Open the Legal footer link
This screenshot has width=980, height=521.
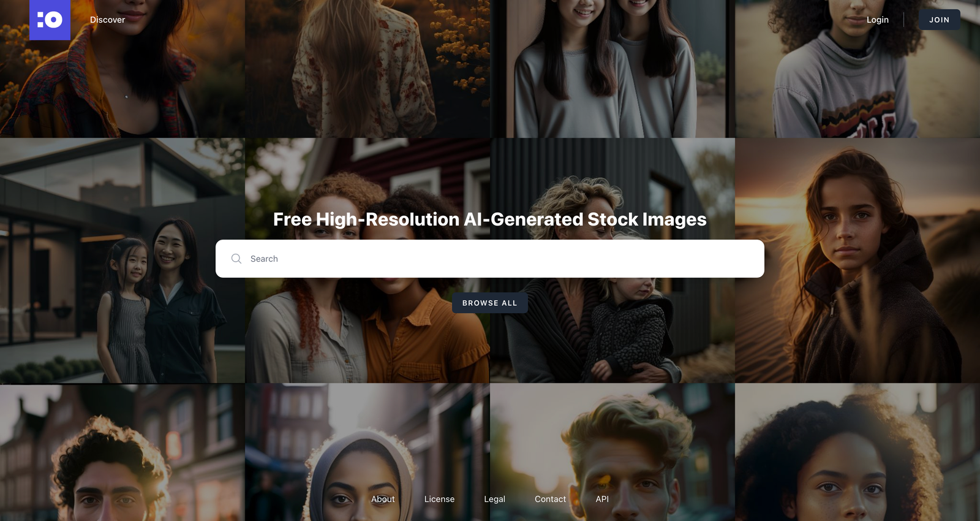(x=494, y=499)
